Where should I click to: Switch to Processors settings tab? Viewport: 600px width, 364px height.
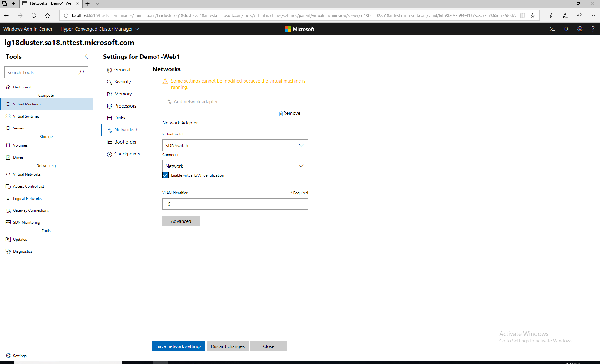coord(122,106)
